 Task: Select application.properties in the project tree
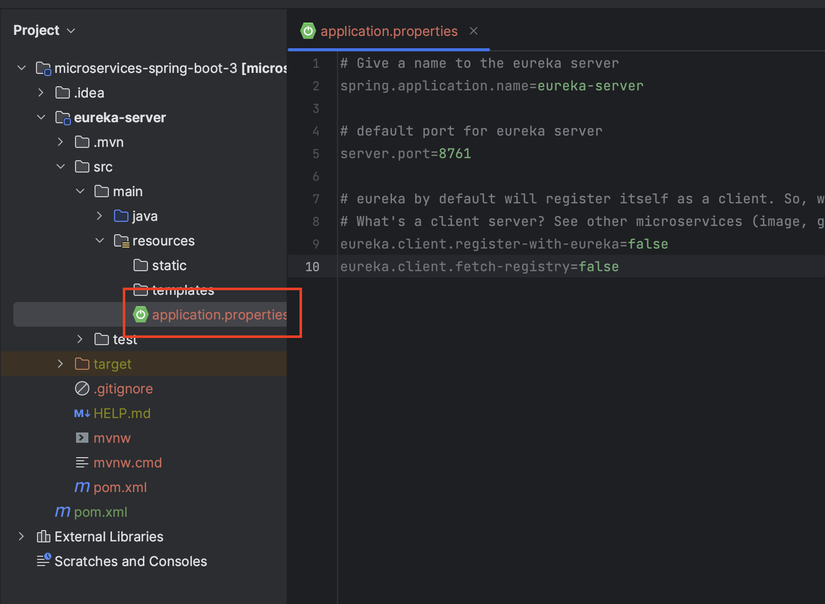[x=211, y=313]
